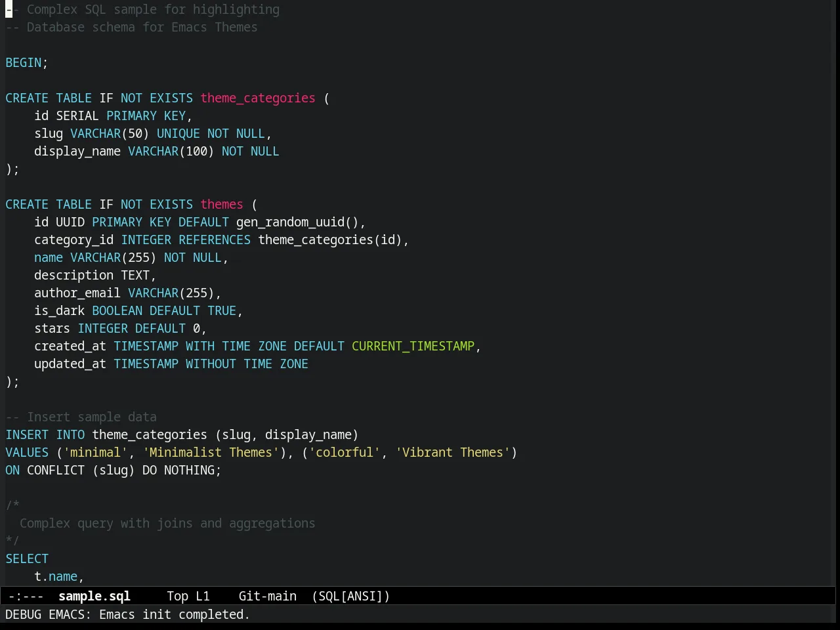Image resolution: width=840 pixels, height=630 pixels.
Task: Place cursor on BEGIN; statement
Action: [27, 62]
